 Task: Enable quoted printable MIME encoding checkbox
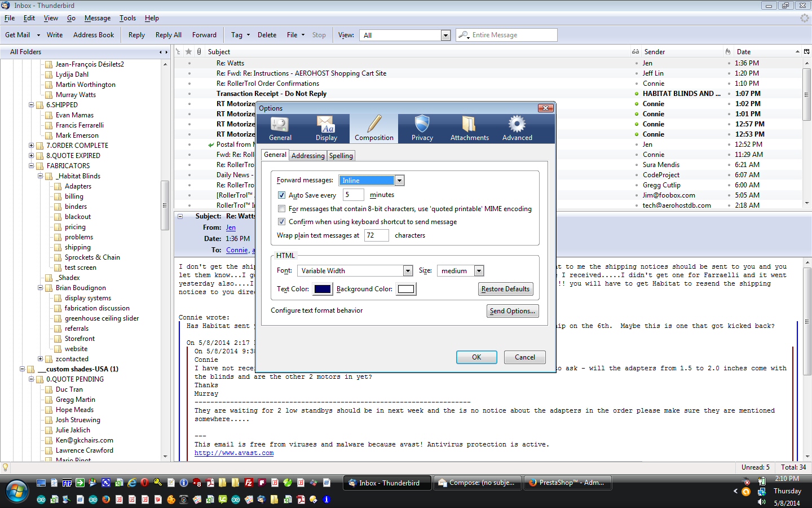coord(281,209)
